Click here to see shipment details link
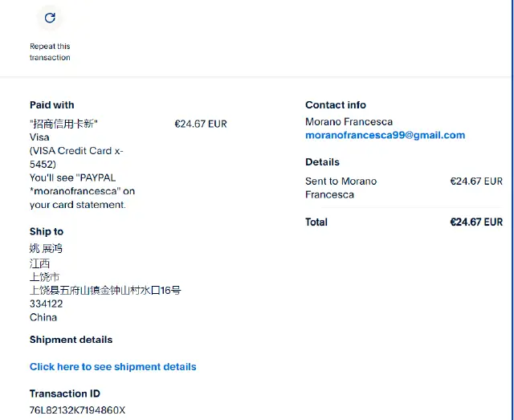This screenshot has height=420, width=514. (x=112, y=367)
